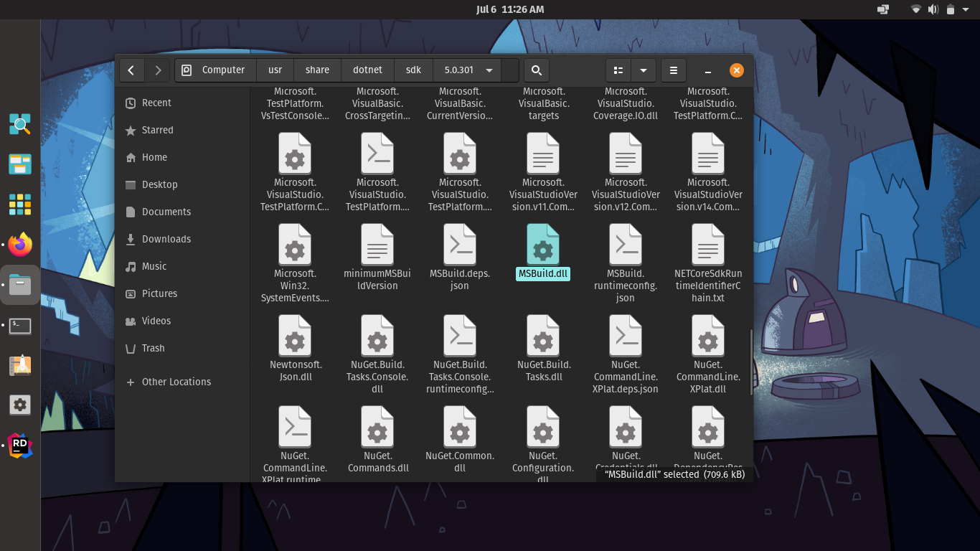
Task: Jump to the share path segment
Action: (x=317, y=70)
